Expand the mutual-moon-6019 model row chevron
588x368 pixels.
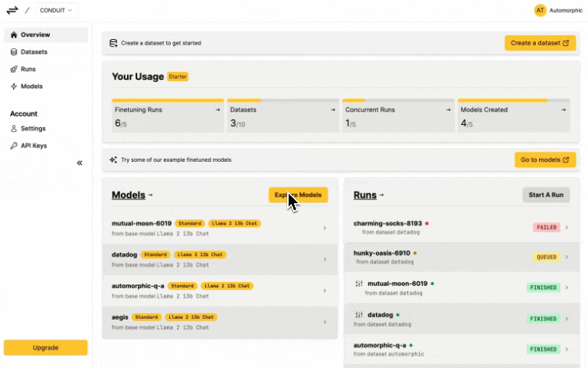click(x=325, y=228)
